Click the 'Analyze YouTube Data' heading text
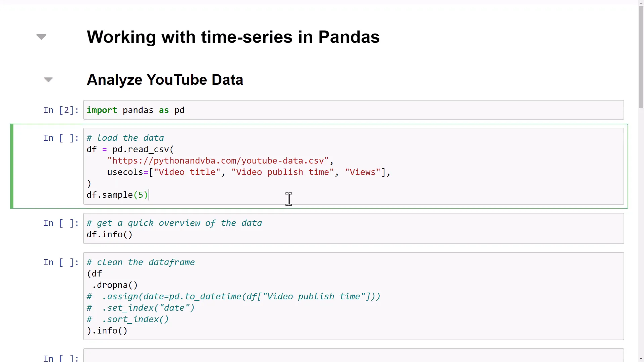Screen dimensions: 644x362 click(165, 79)
